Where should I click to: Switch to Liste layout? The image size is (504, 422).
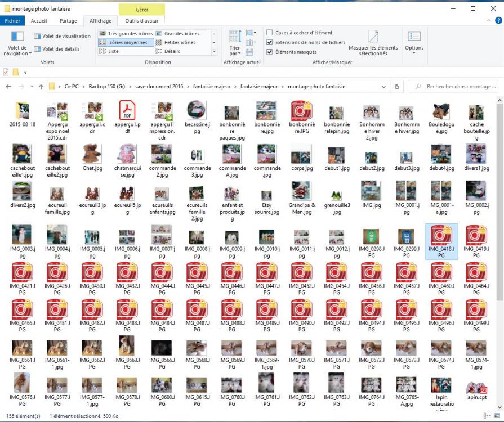(x=109, y=51)
